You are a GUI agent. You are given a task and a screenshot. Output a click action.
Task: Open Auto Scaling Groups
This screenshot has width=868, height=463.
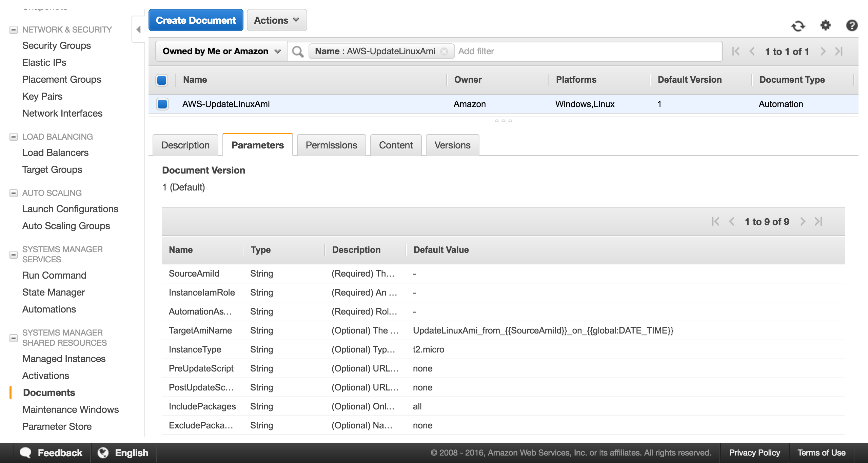pyautogui.click(x=66, y=226)
